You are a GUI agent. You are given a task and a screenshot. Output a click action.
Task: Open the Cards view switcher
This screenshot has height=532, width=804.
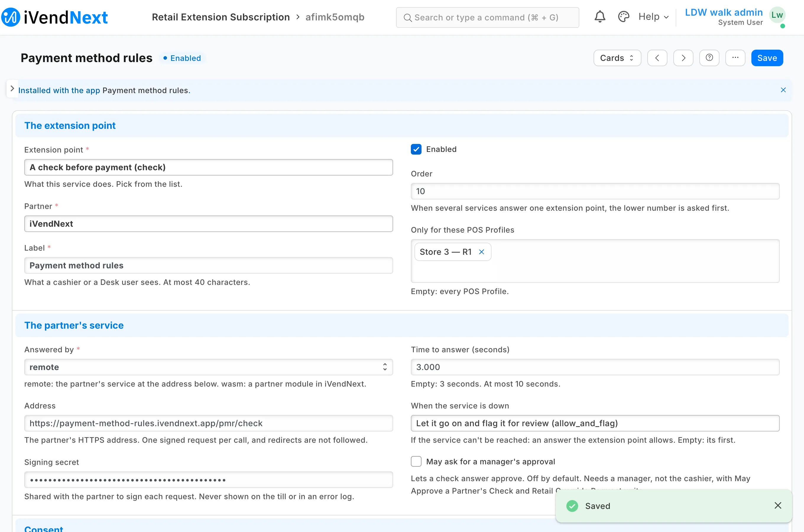tap(617, 58)
